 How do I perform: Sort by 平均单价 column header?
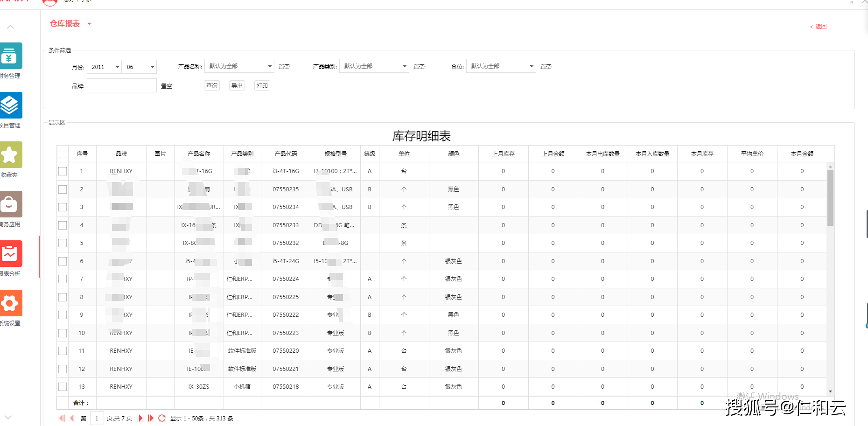click(x=752, y=154)
